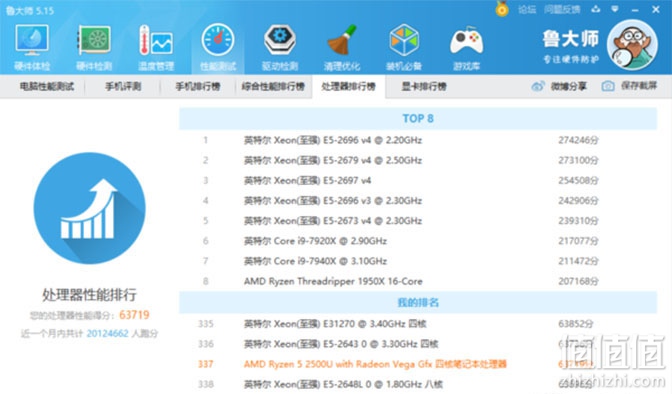Click the 鲁大师 5.15 title text
Viewport: 672px width, 394px height.
click(x=30, y=10)
